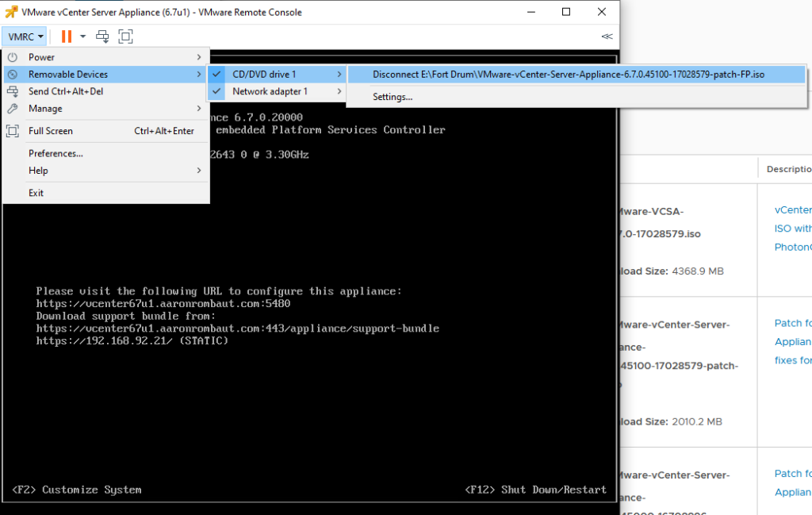
Task: Toggle the CD/DVD drive 1 checkmark
Action: pyautogui.click(x=217, y=75)
